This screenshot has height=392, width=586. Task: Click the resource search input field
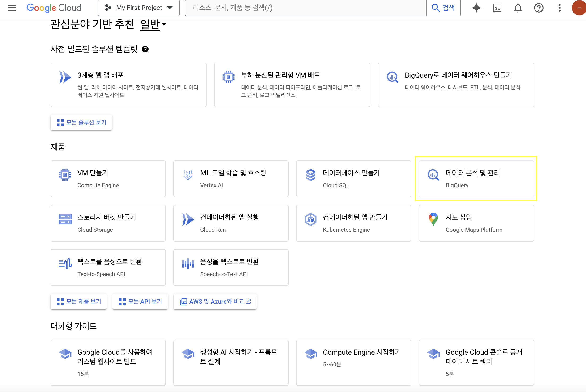tap(305, 8)
